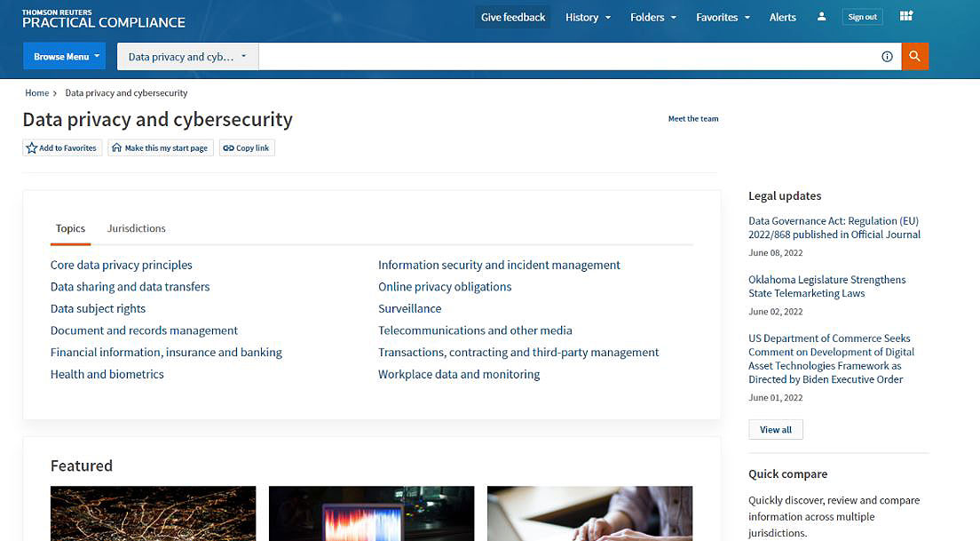Image resolution: width=980 pixels, height=541 pixels.
Task: Click the Thomson Reuters Practical Compliance logo
Action: [x=103, y=19]
